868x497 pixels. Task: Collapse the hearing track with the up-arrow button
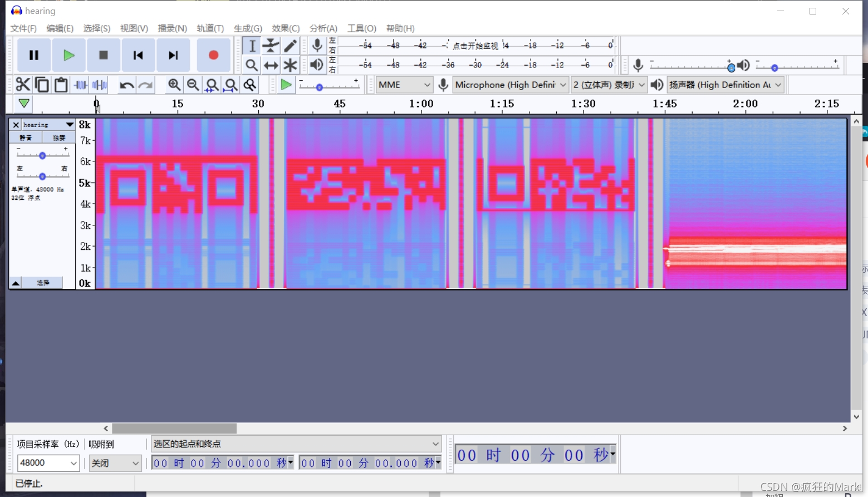point(16,283)
